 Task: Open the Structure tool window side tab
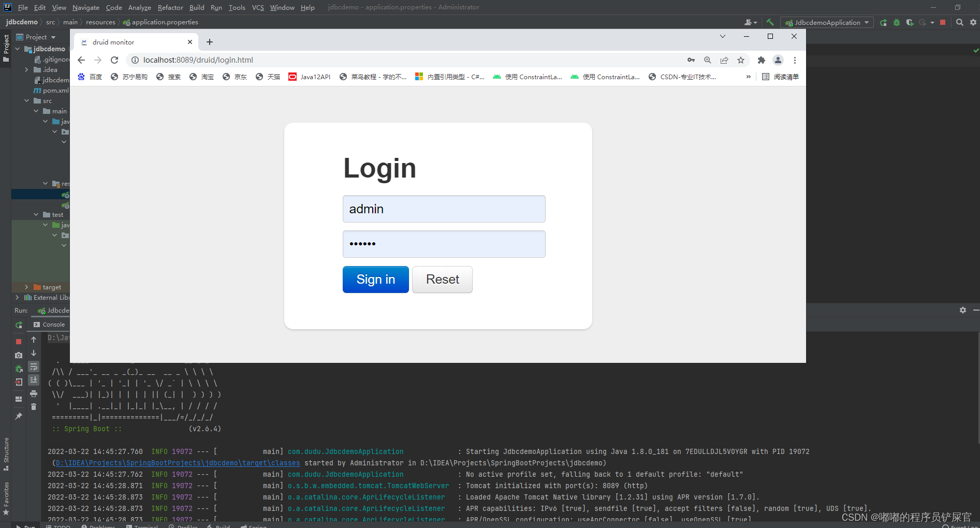[6, 454]
